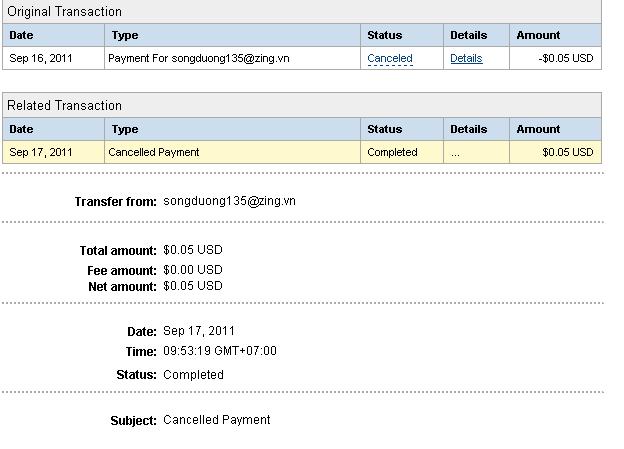Screen dimensions: 624x449
Task: Click the ellipsis in Related Transaction Details column
Action: pyautogui.click(x=455, y=152)
